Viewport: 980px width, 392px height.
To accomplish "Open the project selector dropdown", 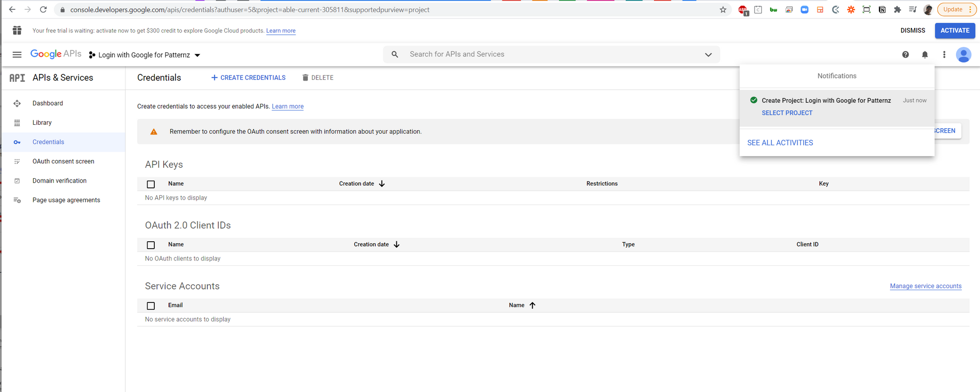I will click(145, 55).
